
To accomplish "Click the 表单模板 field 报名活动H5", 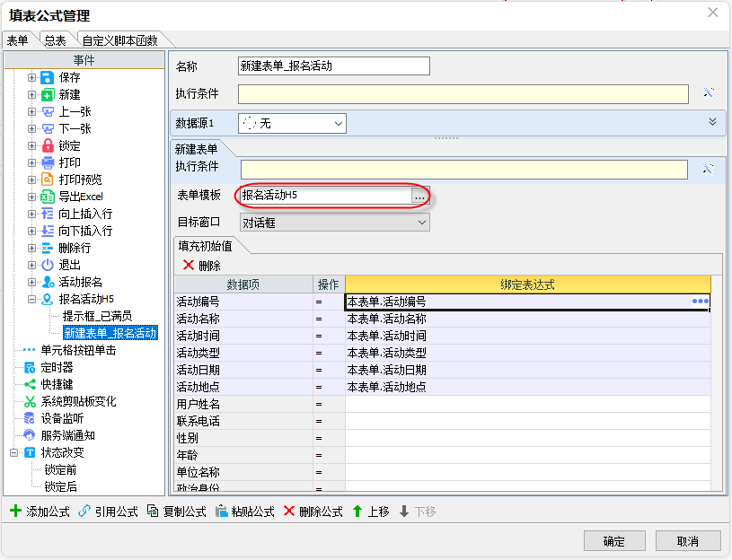I will coord(326,196).
